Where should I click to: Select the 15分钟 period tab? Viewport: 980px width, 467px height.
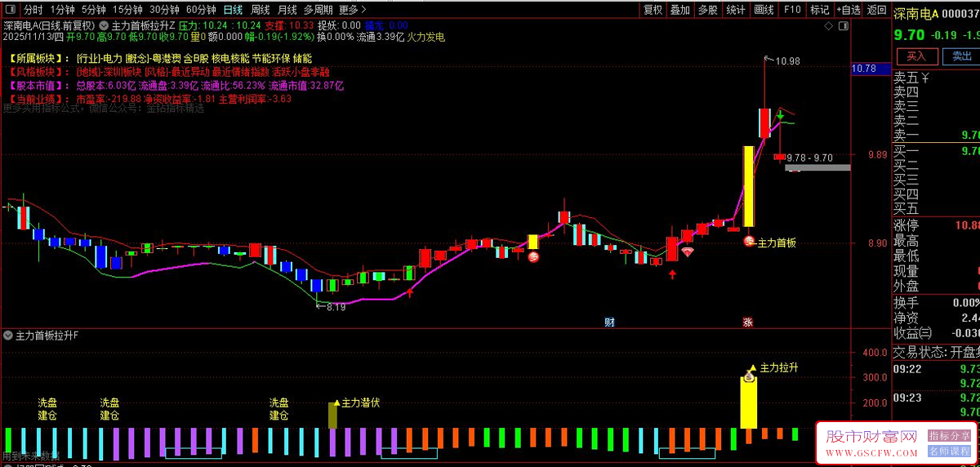[127, 10]
